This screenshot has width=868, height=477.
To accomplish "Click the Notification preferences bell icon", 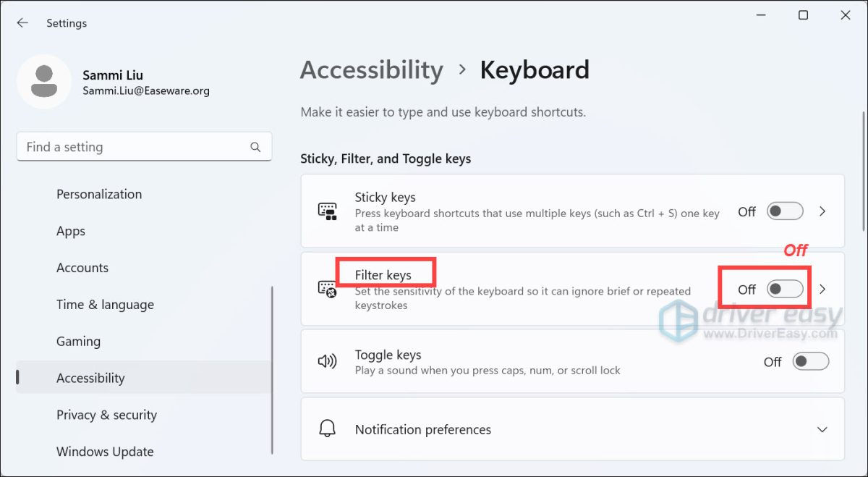I will [328, 429].
